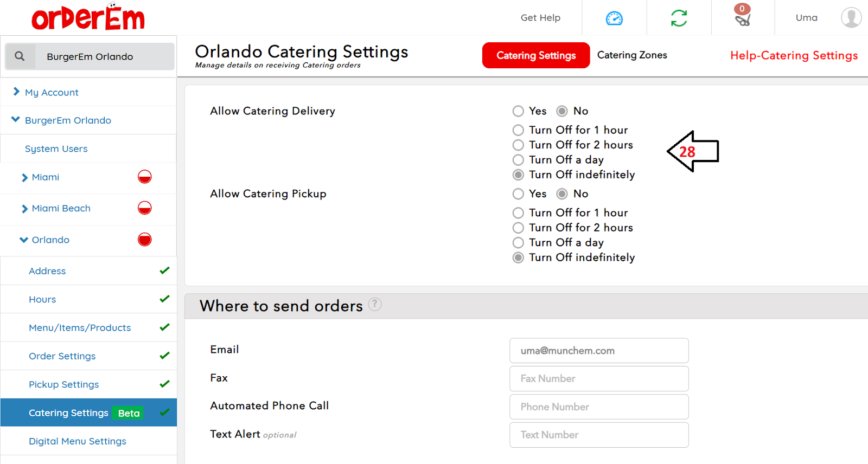This screenshot has width=868, height=464.
Task: Click the dashboard speedometer icon
Action: pyautogui.click(x=614, y=18)
